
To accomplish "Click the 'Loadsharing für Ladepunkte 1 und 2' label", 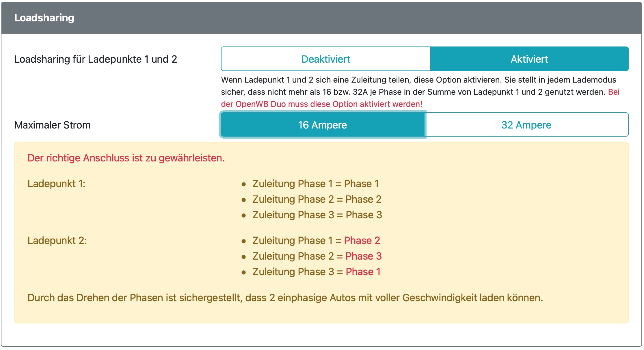I will coord(96,59).
